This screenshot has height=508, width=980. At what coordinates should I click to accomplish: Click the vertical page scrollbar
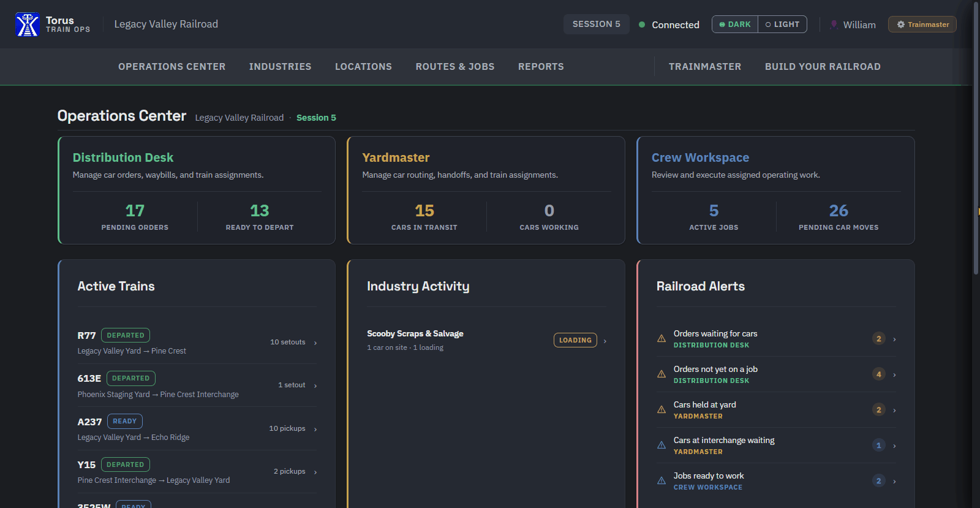coord(976,138)
